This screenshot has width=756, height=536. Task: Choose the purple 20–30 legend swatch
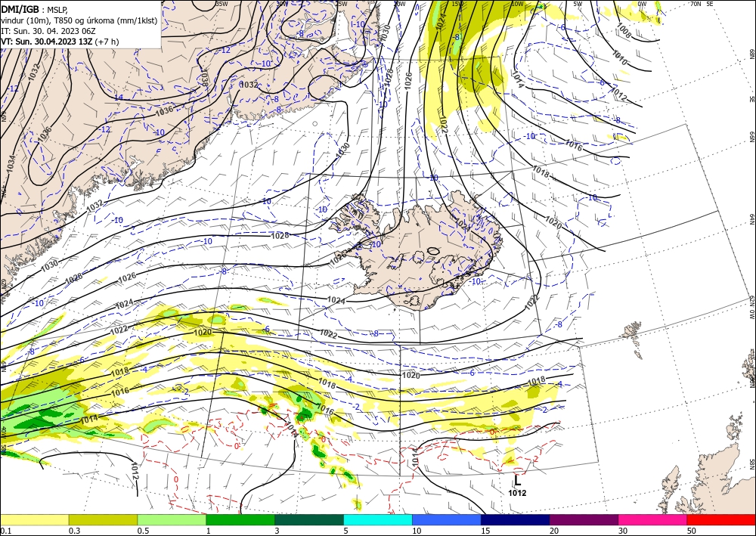click(584, 519)
